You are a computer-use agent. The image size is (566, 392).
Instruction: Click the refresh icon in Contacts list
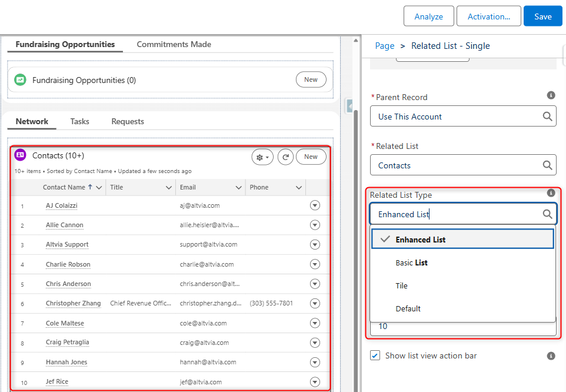click(x=285, y=157)
